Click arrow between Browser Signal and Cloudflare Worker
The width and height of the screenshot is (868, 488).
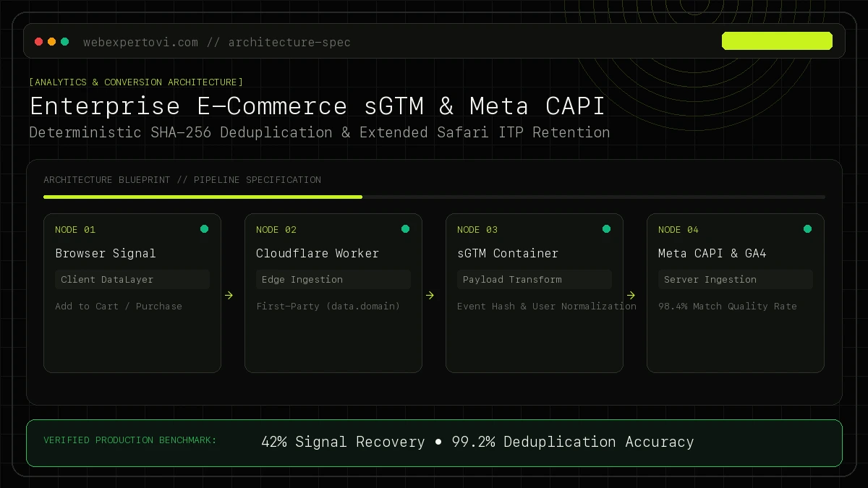(x=229, y=295)
